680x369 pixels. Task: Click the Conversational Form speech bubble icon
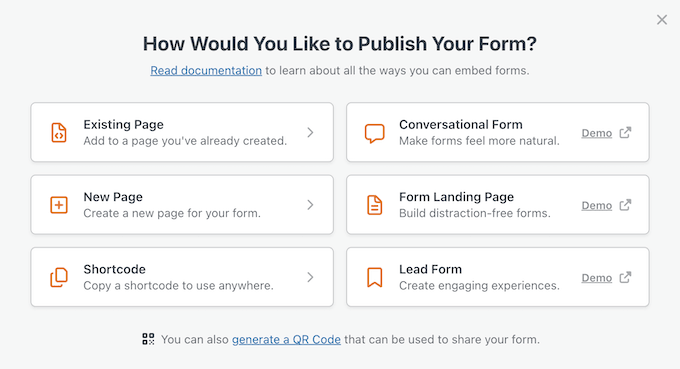click(x=374, y=133)
